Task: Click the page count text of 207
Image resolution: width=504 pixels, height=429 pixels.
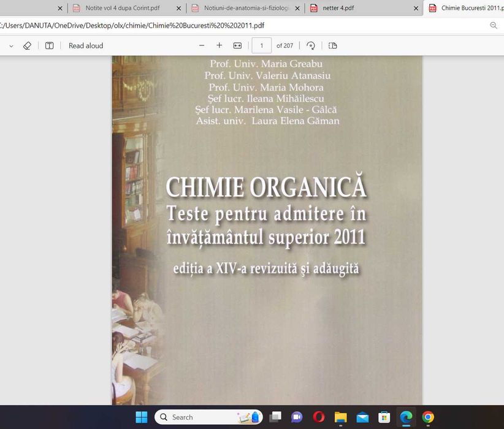Action: 284,45
